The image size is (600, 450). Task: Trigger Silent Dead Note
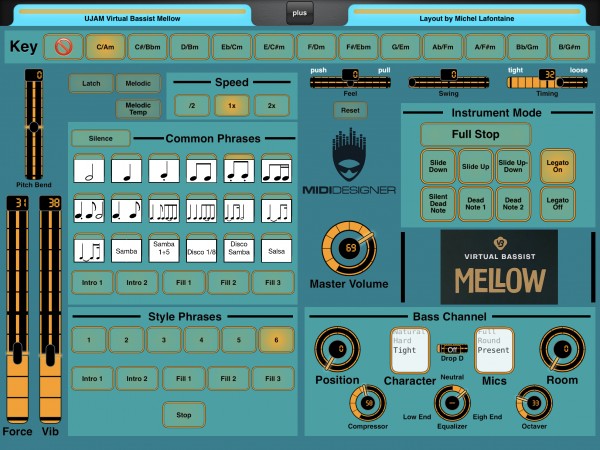click(x=438, y=204)
